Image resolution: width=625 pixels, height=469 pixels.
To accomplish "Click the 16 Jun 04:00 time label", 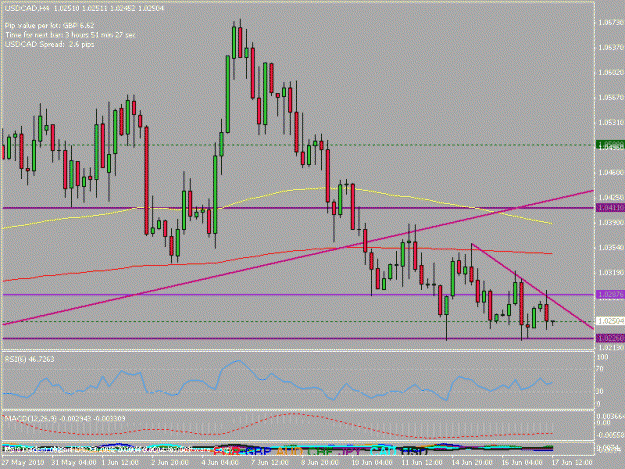I will 521,463.
